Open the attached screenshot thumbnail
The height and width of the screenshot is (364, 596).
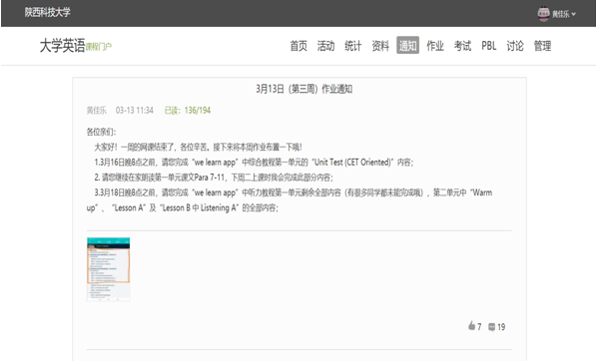pos(109,269)
